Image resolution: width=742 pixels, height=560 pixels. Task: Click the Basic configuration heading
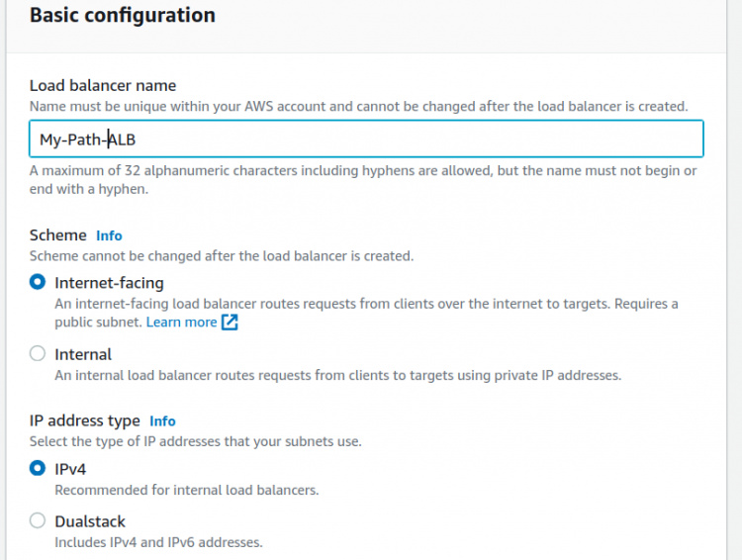coord(123,16)
